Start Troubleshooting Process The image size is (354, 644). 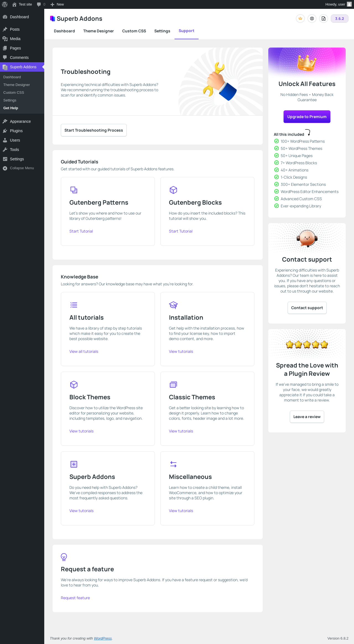coord(94,130)
